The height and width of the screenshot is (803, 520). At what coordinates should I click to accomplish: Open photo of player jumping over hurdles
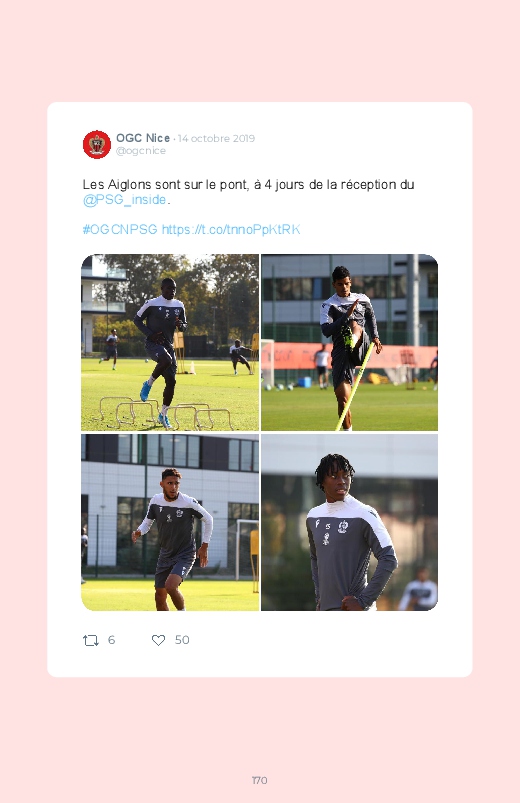170,343
